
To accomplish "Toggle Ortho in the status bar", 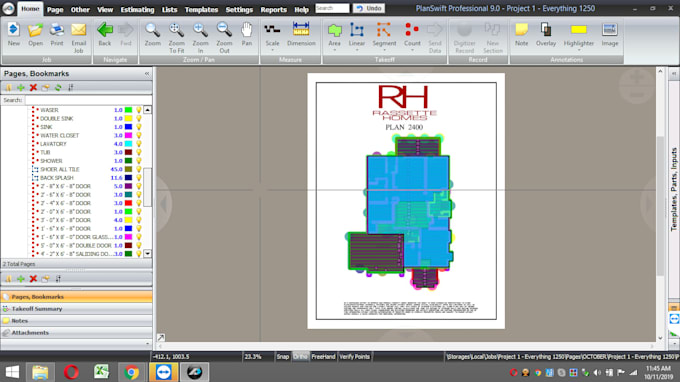I will [300, 356].
